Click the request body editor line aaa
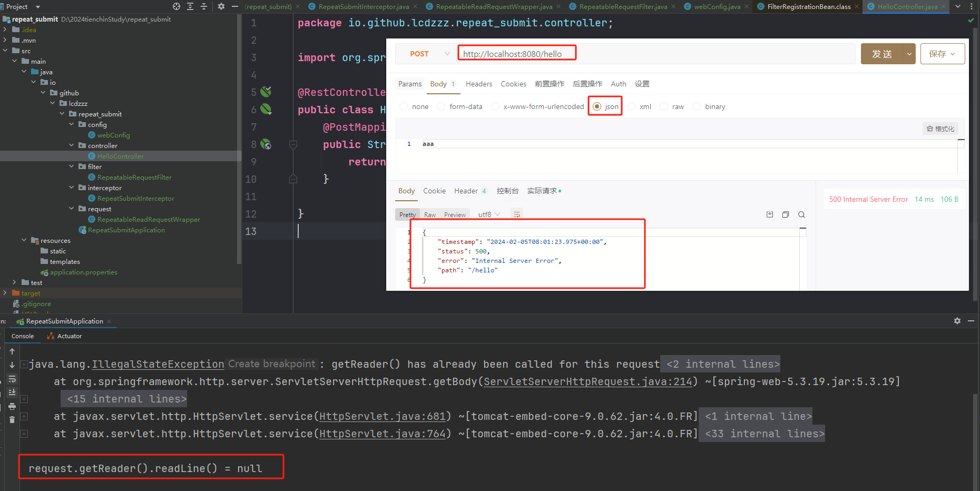This screenshot has height=491, width=980. (689, 144)
